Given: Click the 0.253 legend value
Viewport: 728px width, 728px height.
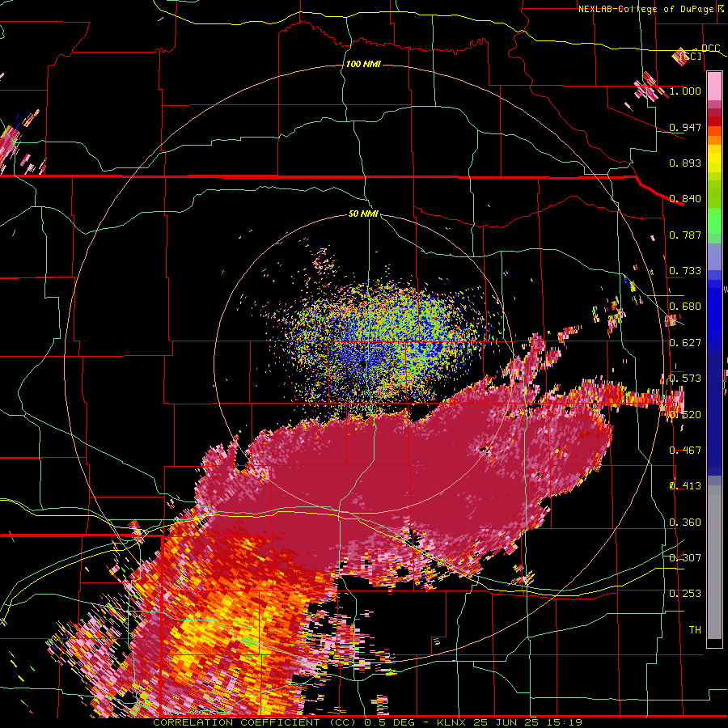Looking at the screenshot, I should click(x=685, y=594).
